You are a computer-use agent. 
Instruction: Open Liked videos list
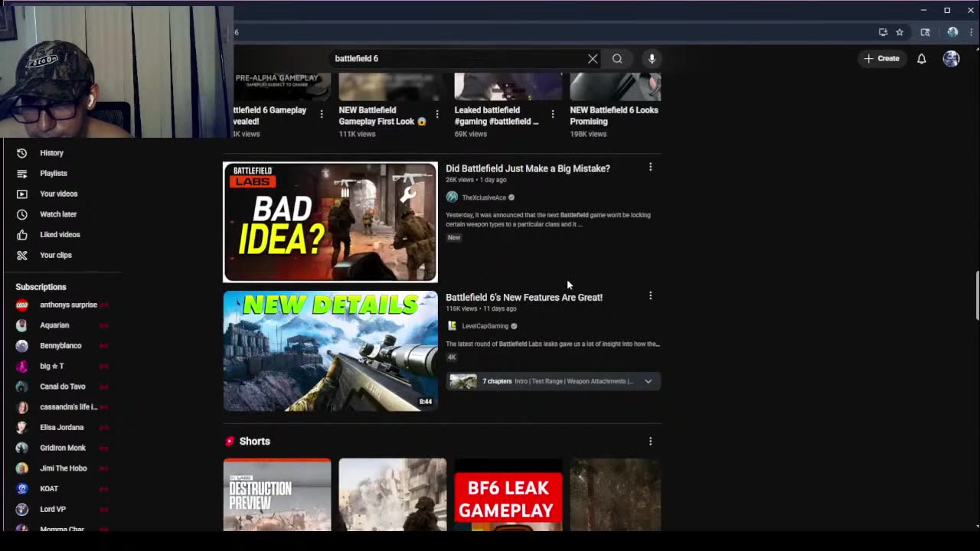click(61, 235)
